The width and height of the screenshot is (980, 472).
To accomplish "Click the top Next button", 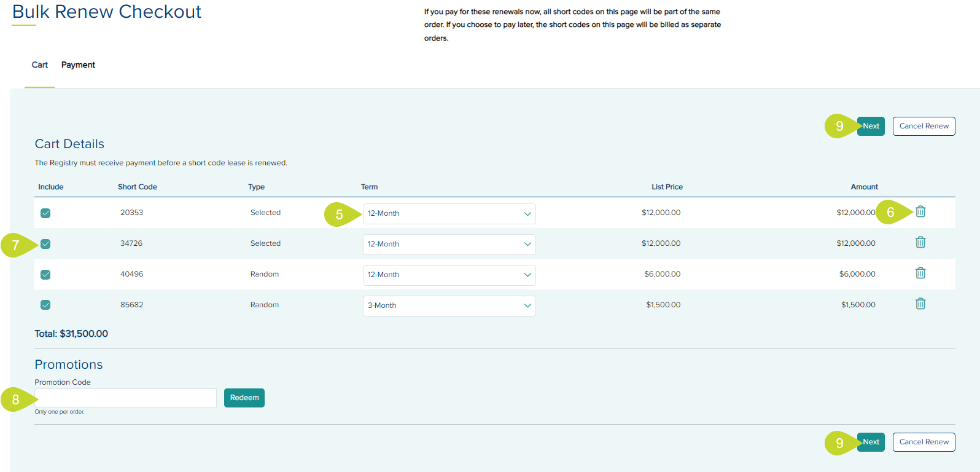I will pos(871,126).
